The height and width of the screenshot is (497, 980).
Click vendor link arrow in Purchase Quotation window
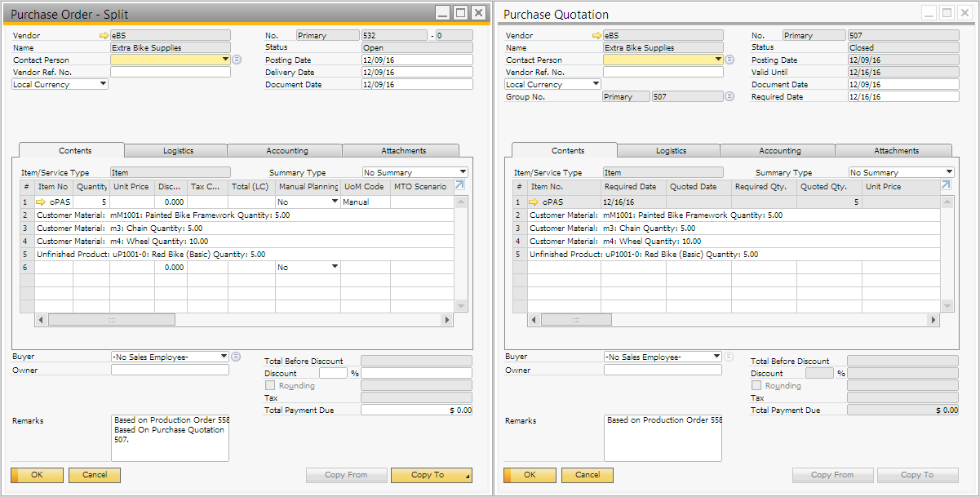pos(596,36)
